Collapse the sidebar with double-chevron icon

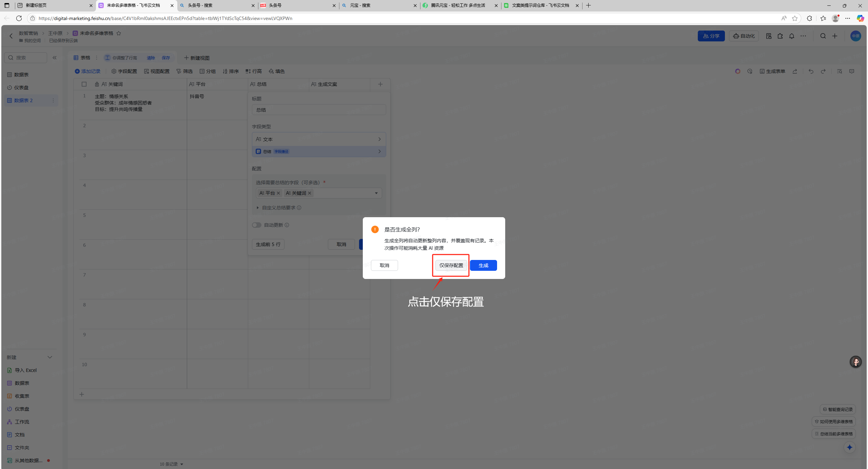point(55,58)
